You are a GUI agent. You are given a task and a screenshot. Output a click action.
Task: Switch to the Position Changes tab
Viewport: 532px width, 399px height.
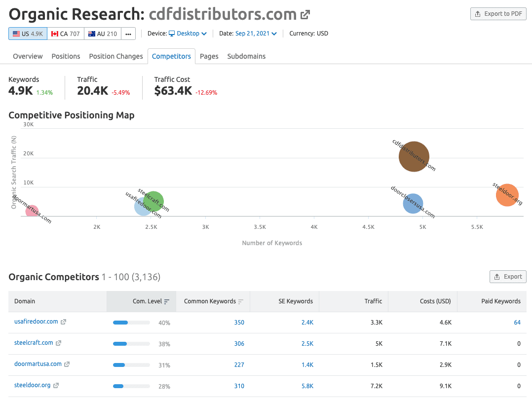116,56
